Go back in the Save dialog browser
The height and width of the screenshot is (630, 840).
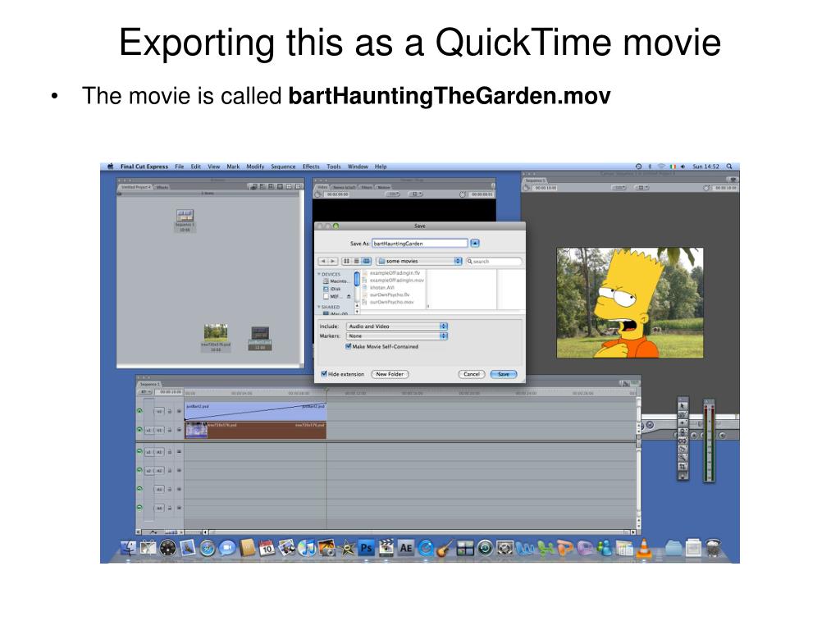click(x=323, y=261)
